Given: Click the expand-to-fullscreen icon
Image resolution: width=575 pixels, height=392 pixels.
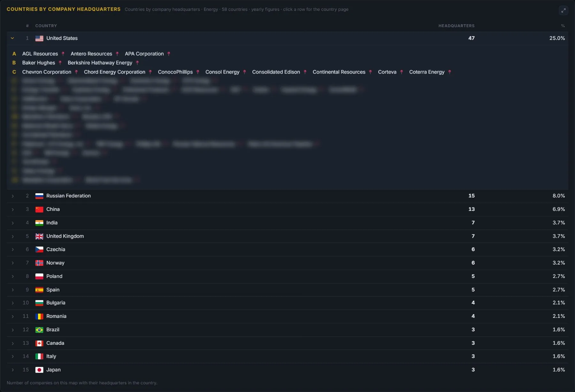Looking at the screenshot, I should click(563, 11).
